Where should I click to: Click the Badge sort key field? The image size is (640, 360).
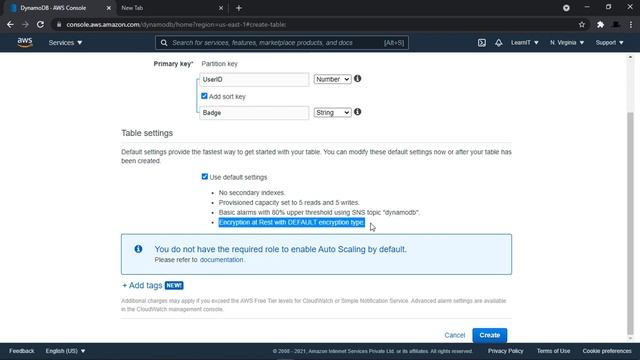tap(254, 113)
